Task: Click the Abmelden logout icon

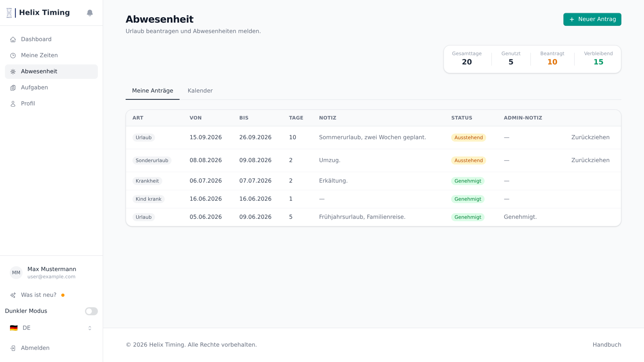Action: click(13, 348)
